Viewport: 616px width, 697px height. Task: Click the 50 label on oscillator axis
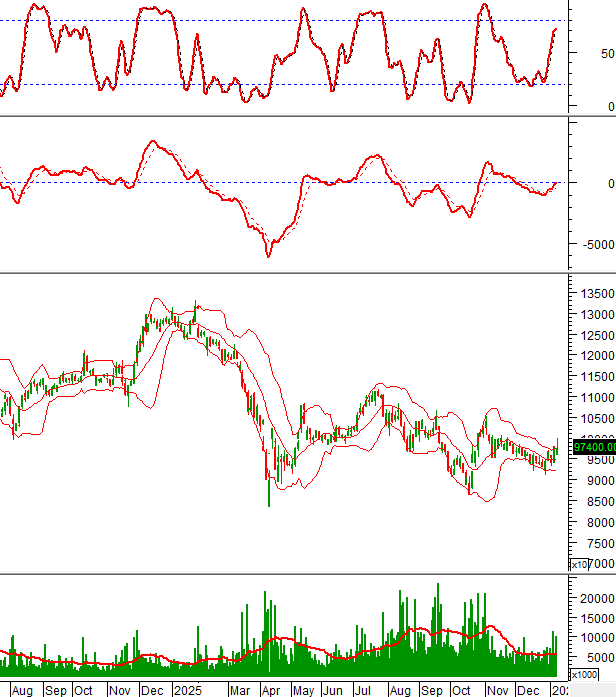click(607, 54)
